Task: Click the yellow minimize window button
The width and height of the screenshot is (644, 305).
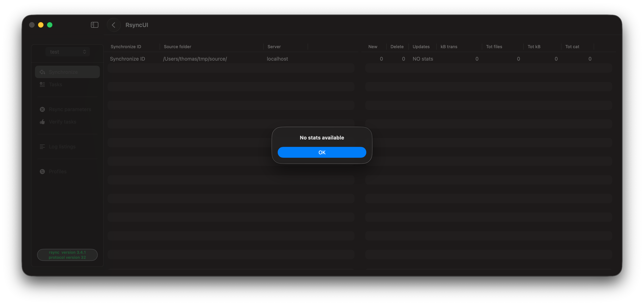Action: [x=41, y=25]
